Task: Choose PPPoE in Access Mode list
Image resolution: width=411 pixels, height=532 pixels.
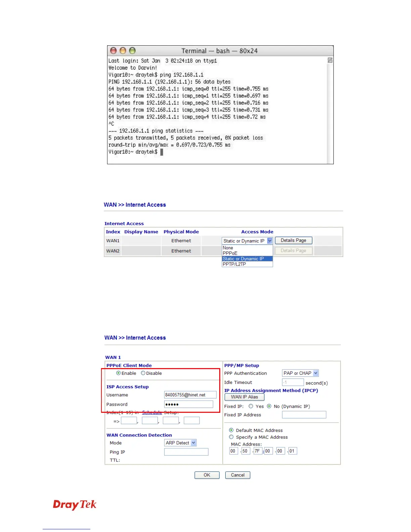Action: click(230, 253)
